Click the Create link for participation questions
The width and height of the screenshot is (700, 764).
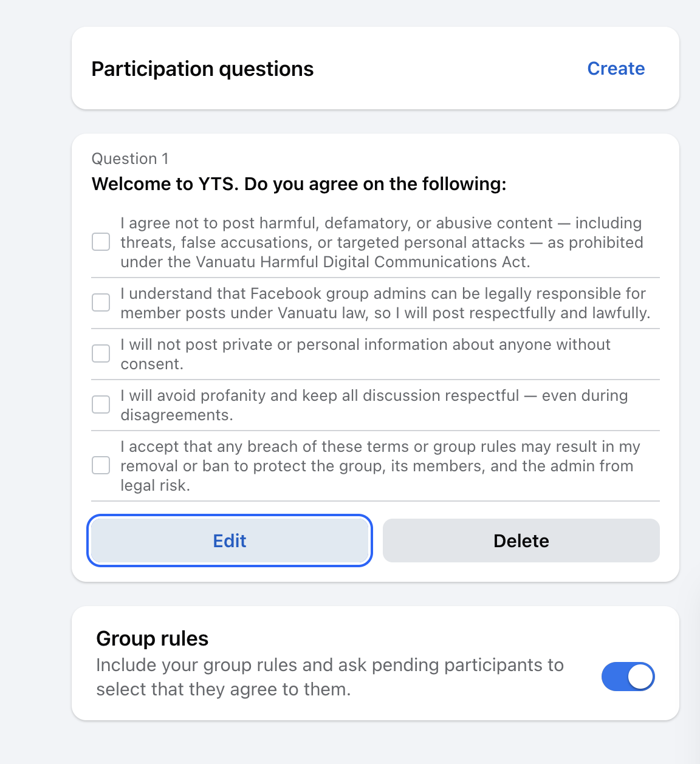[616, 69]
